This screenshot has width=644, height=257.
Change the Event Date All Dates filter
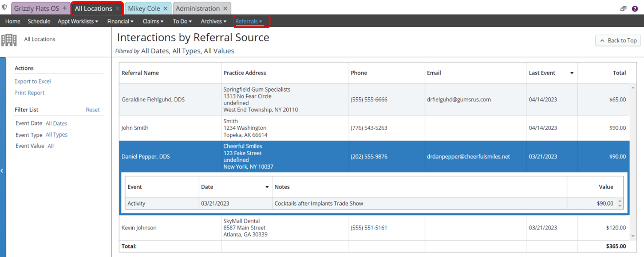[56, 123]
